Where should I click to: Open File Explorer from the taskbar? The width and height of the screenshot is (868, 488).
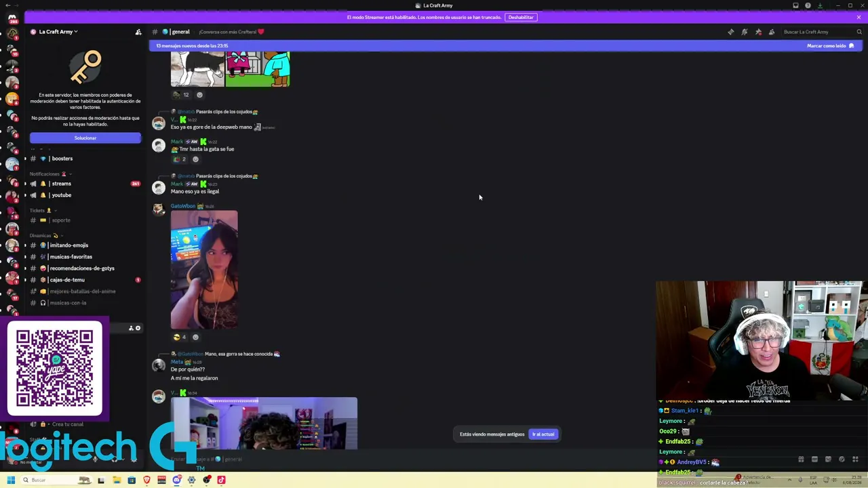point(117,480)
